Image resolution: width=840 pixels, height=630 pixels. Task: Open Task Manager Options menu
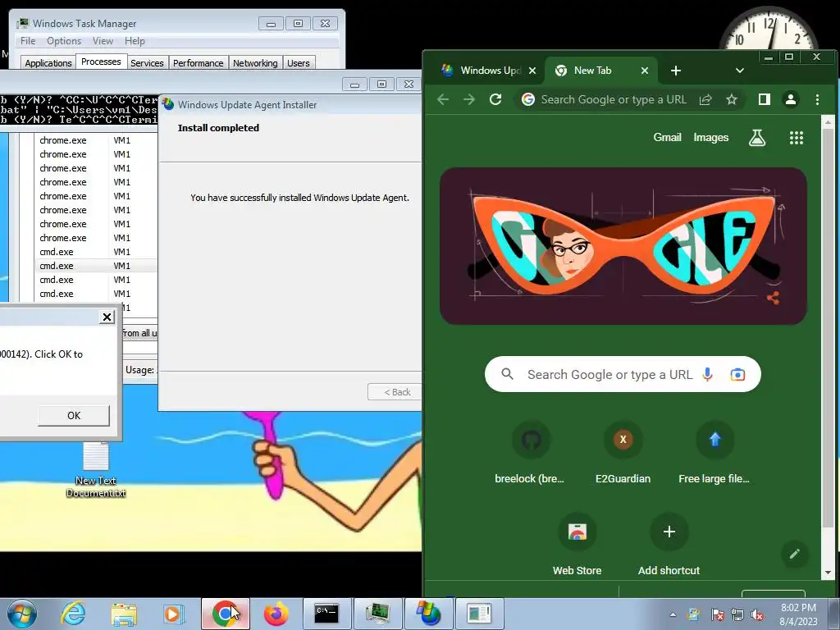(64, 41)
